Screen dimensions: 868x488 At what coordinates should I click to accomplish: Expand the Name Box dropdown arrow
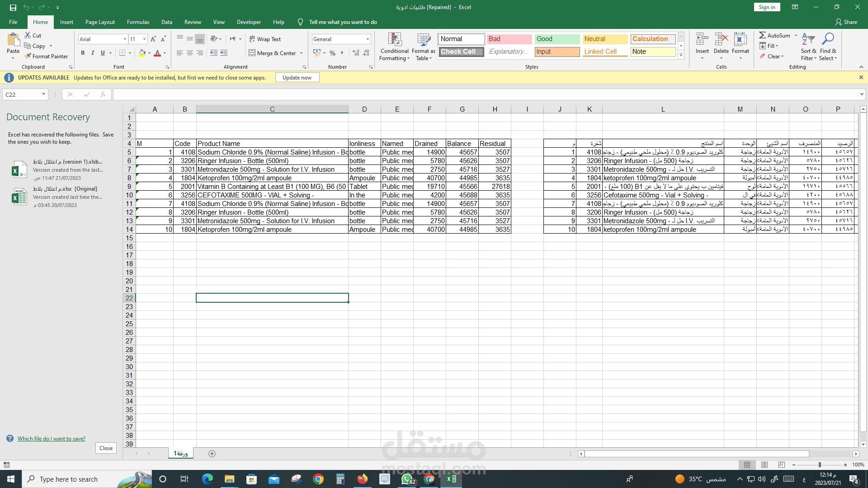43,94
